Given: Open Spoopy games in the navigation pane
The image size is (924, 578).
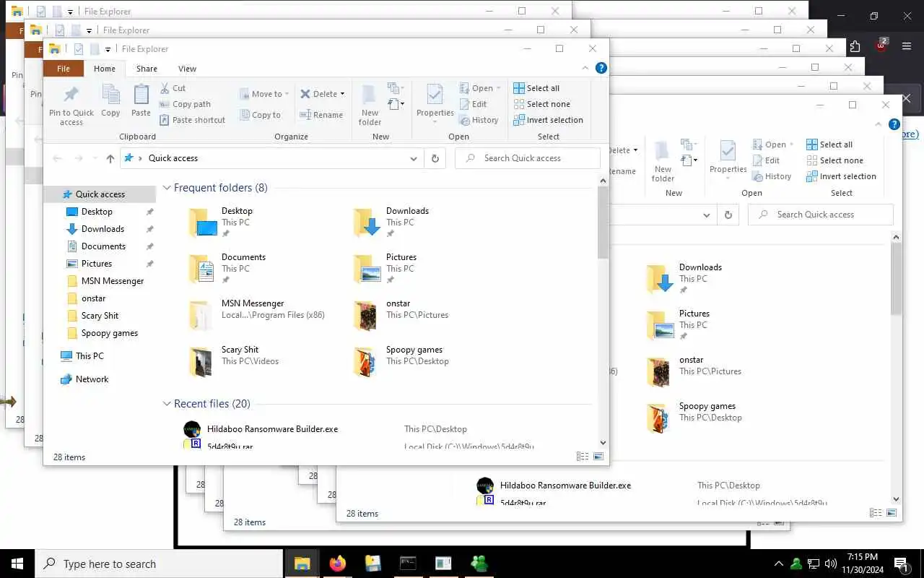Looking at the screenshot, I should [109, 333].
